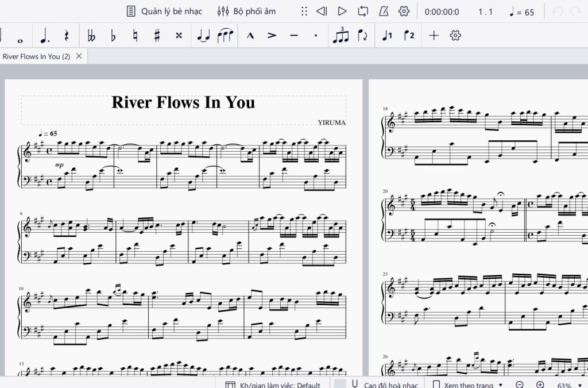Select Voice 2 for note input

409,36
